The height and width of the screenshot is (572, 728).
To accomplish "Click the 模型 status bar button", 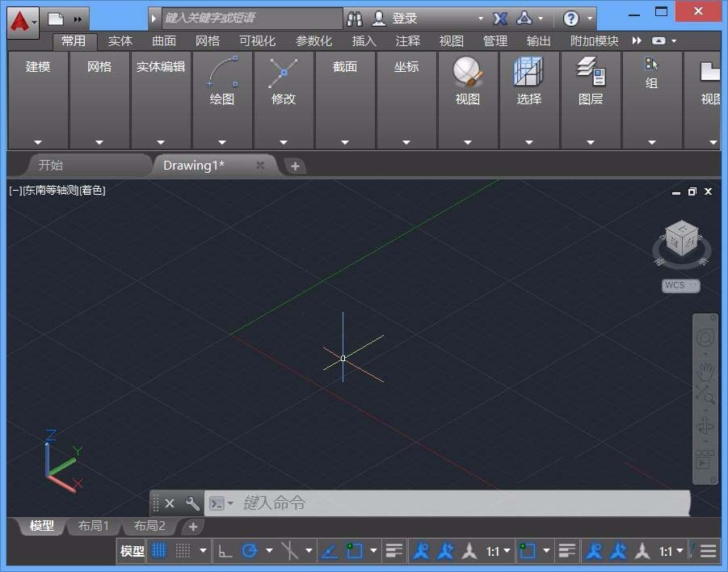I will [132, 551].
